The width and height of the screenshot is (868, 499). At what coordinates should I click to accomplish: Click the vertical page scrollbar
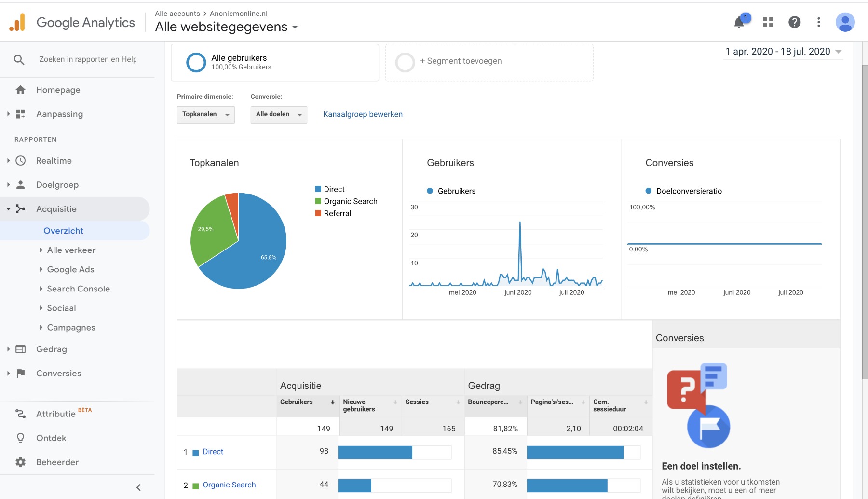pos(865,222)
